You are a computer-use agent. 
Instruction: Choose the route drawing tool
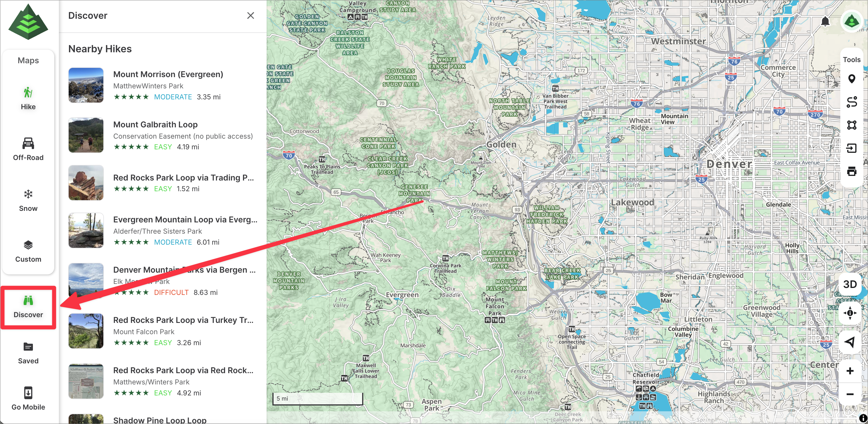point(851,102)
